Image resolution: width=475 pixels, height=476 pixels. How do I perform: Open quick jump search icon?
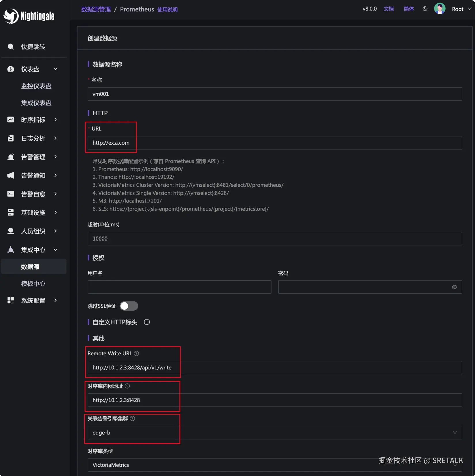11,47
